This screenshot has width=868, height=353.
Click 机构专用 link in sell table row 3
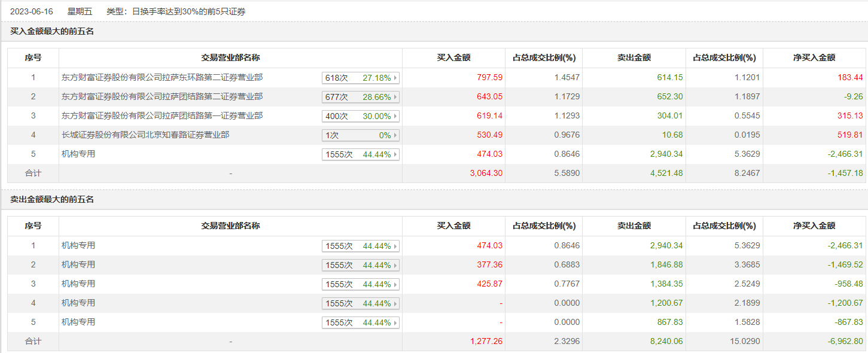pos(78,284)
